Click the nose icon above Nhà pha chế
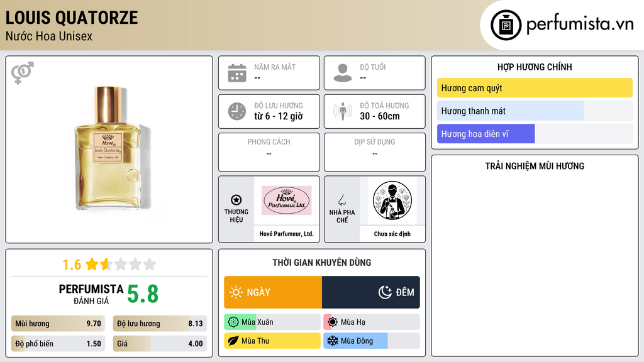The image size is (644, 362). click(x=341, y=200)
